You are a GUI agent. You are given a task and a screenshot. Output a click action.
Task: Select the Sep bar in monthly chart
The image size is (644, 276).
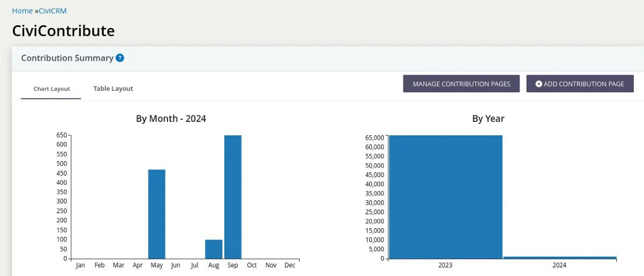pos(233,197)
